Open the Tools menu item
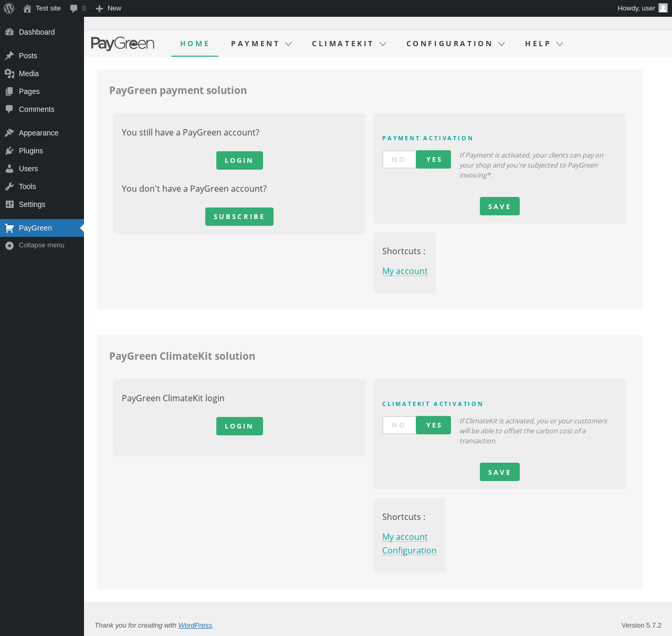The height and width of the screenshot is (636, 672). coord(42,186)
